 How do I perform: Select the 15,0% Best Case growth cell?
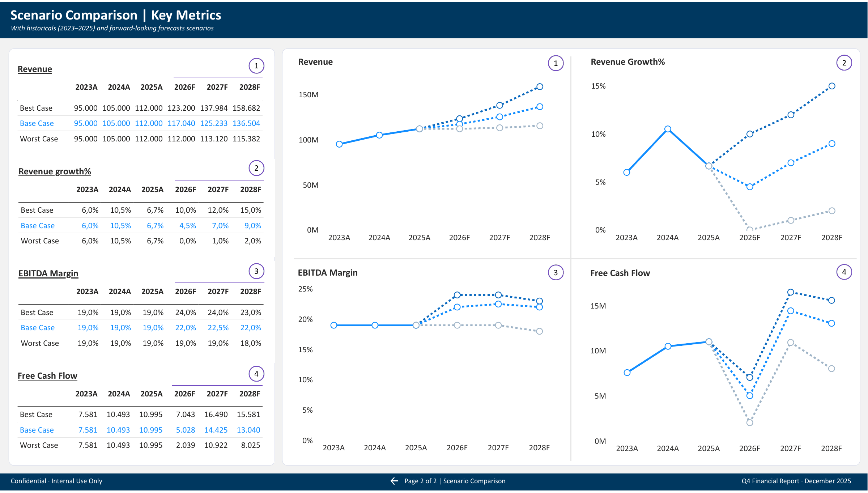(x=251, y=210)
